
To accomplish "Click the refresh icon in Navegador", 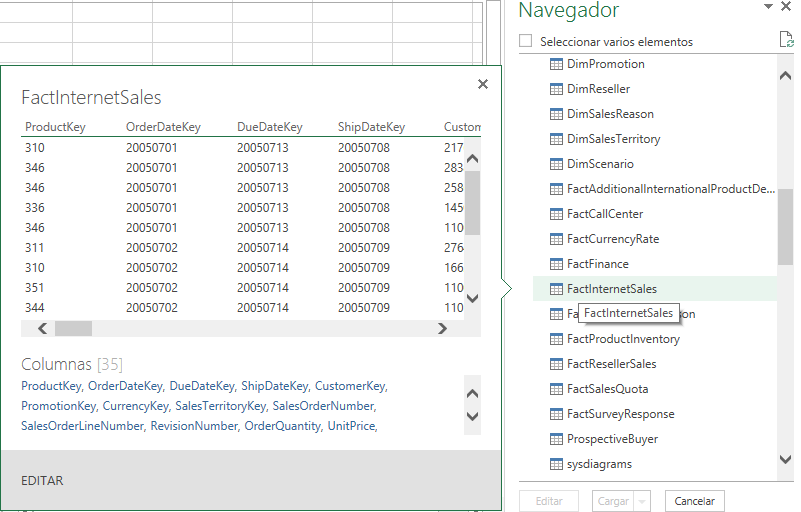I will 786,40.
